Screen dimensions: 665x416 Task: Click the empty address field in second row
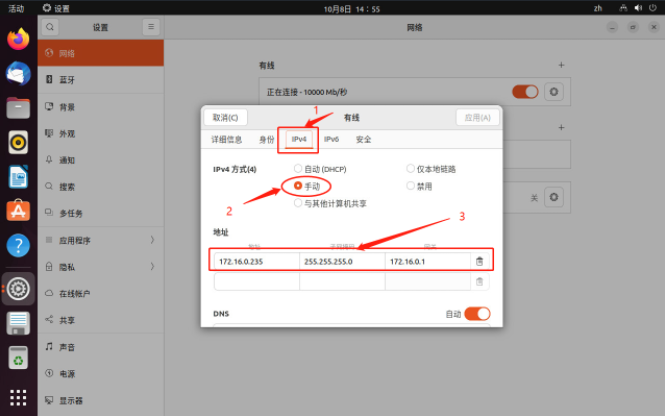click(257, 282)
